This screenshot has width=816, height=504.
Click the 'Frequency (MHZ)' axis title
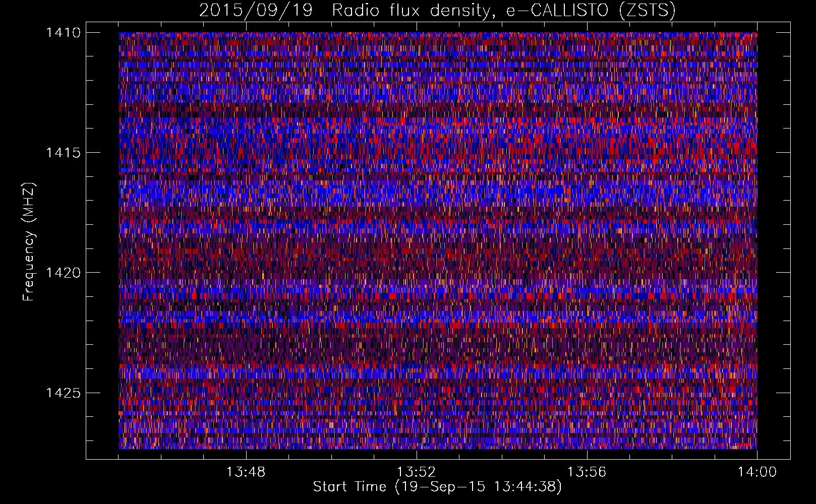click(x=29, y=242)
